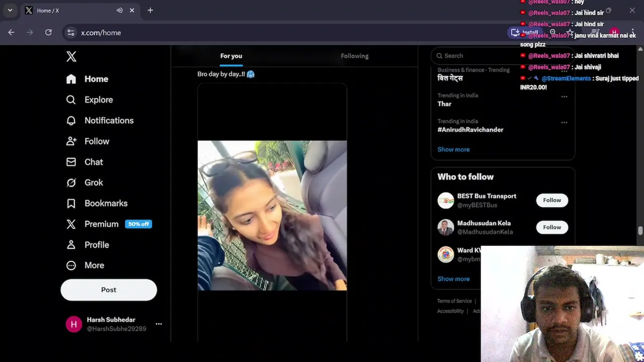Go to Grok in the sidebar
This screenshot has height=362, width=644.
[x=94, y=183]
